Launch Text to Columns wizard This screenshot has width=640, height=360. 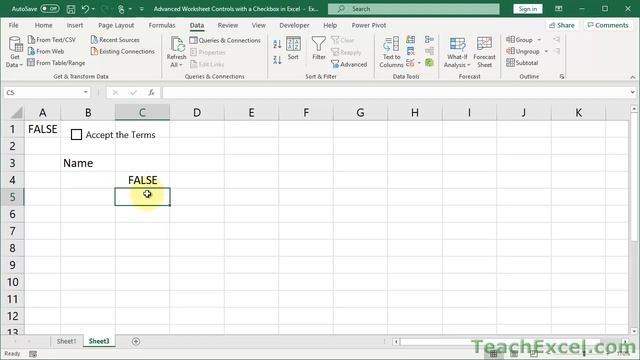point(391,52)
